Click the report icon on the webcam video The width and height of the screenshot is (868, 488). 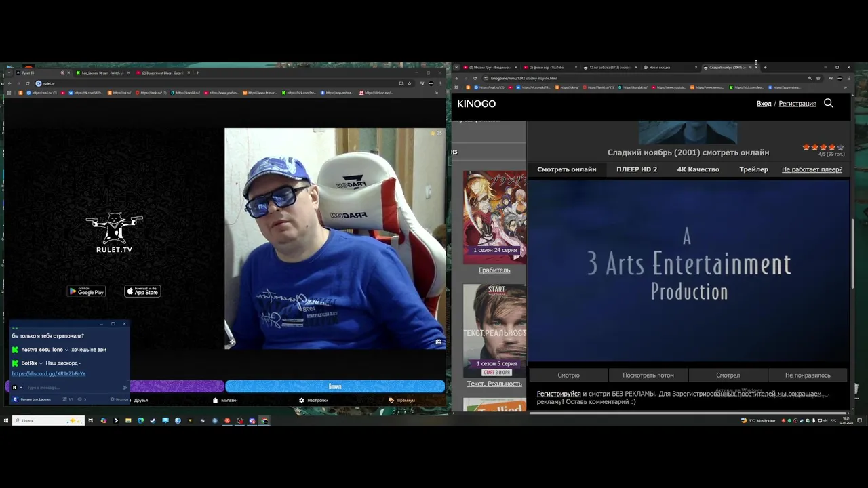[439, 342]
